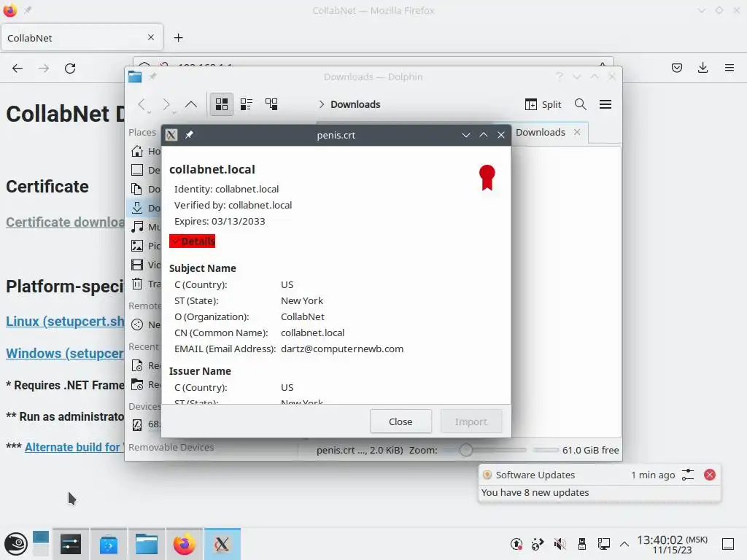Select icons view mode in Dolphin
747x560 pixels.
coord(222,104)
